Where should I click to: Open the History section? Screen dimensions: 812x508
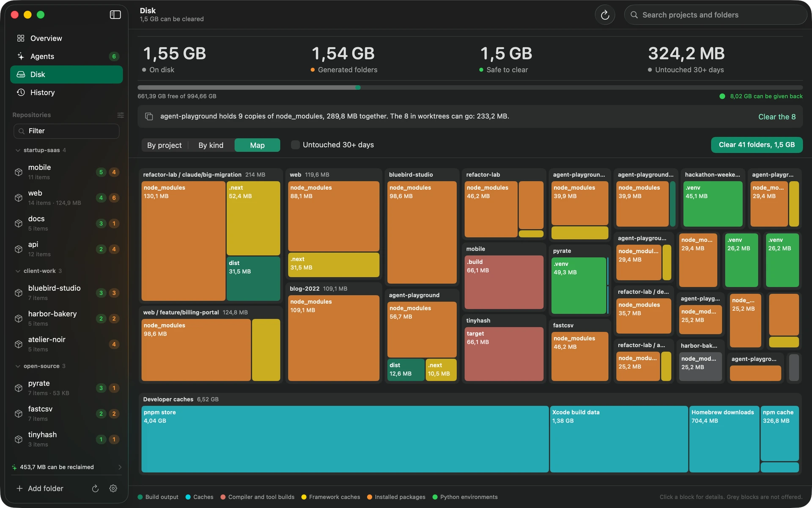[66, 92]
